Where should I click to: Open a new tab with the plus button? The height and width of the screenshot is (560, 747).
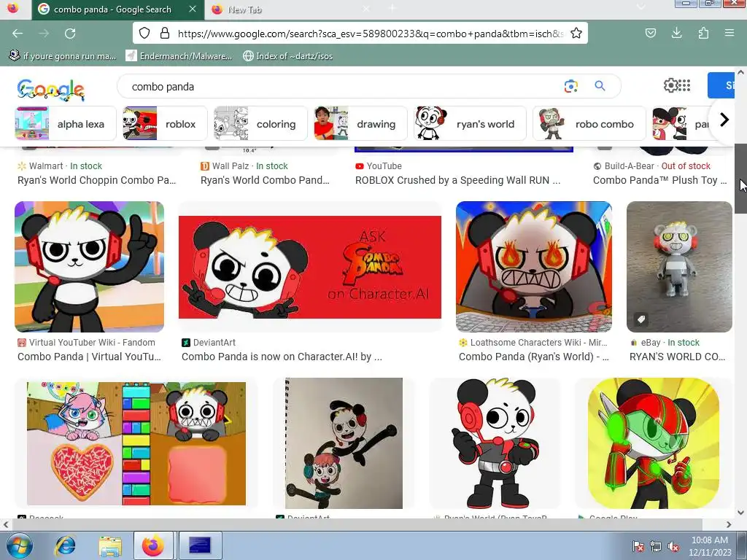pyautogui.click(x=392, y=8)
